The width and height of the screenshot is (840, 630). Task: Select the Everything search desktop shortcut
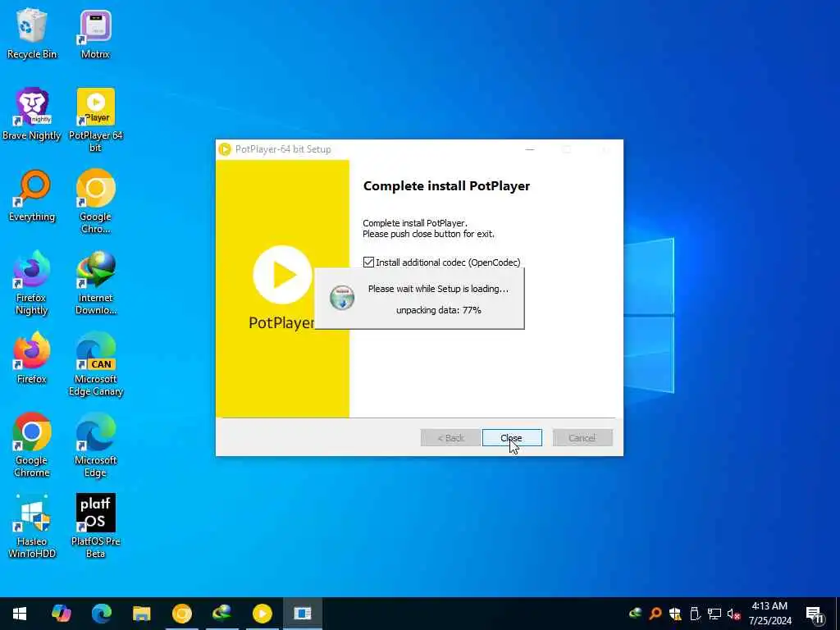[x=32, y=195]
